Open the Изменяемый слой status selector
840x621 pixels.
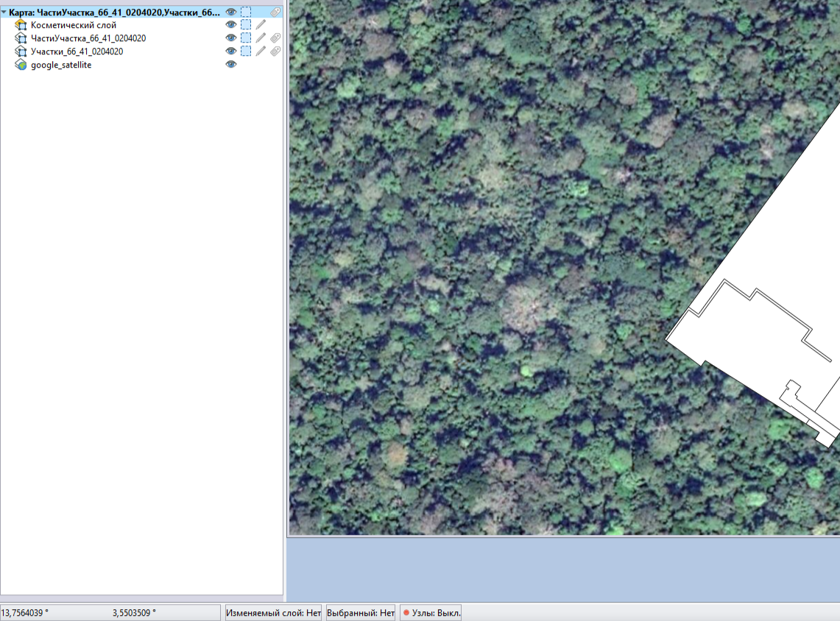(x=273, y=613)
